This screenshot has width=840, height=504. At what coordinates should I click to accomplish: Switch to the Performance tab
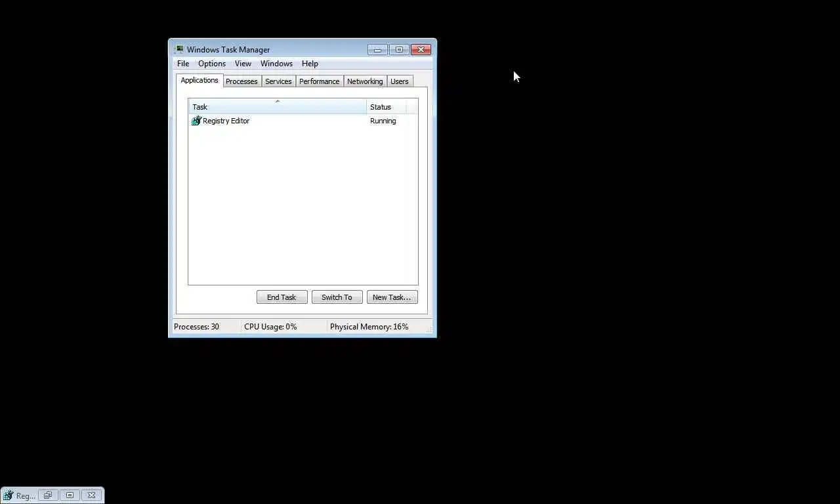coord(320,81)
